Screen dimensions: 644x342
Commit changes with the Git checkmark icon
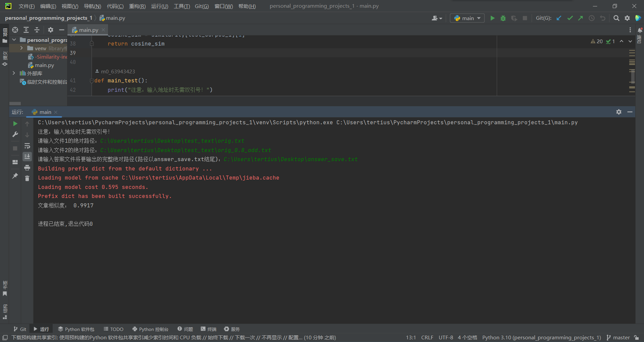[x=570, y=18]
